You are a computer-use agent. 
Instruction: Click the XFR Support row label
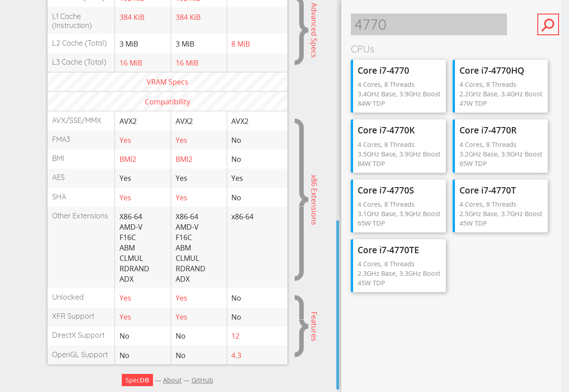tap(73, 316)
